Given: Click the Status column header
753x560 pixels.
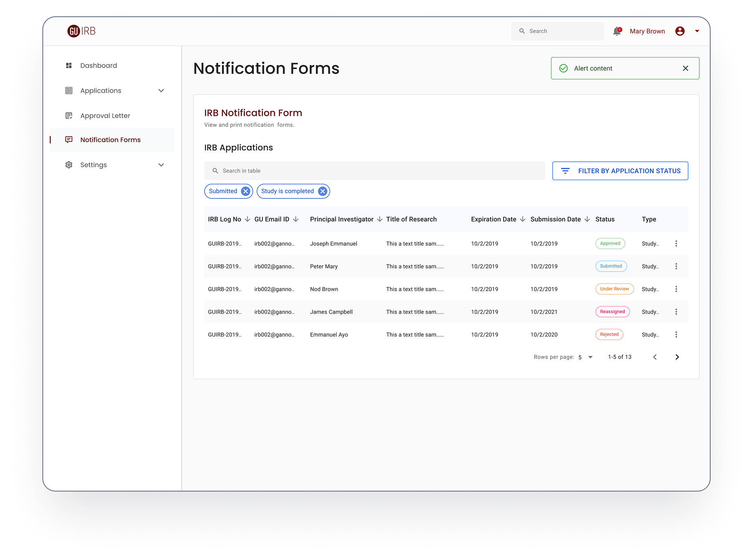Looking at the screenshot, I should tap(605, 219).
